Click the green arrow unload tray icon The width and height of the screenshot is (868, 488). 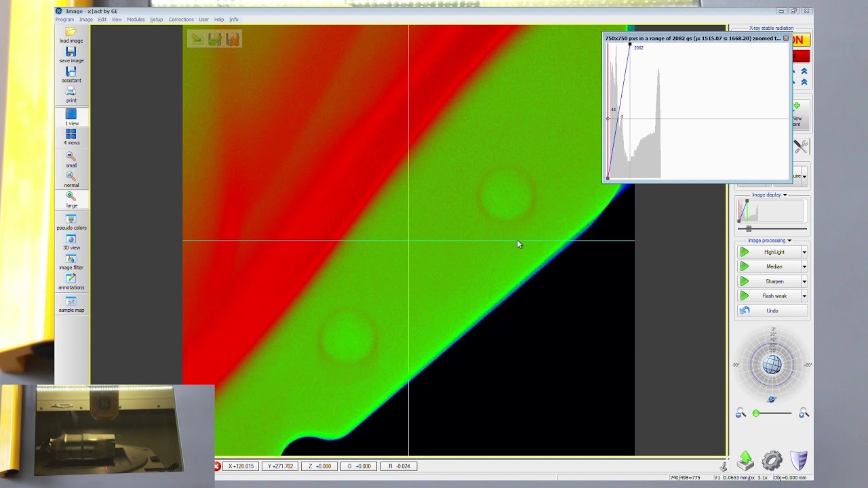point(746,461)
